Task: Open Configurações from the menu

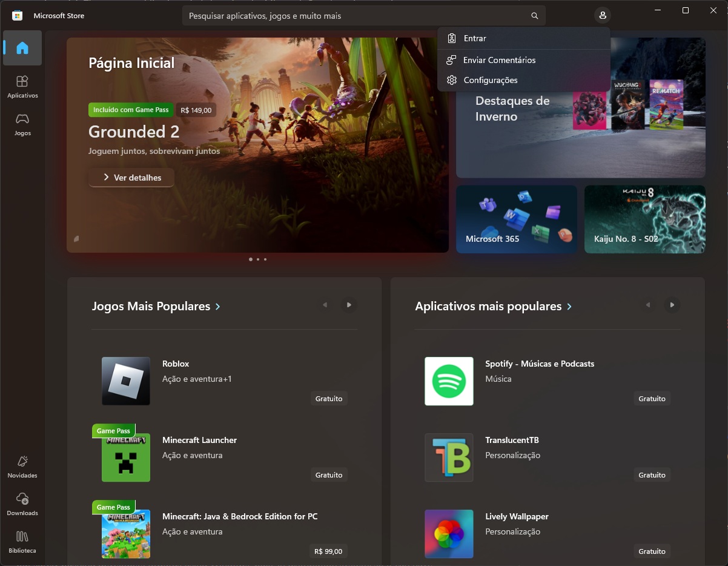Action: tap(524, 80)
